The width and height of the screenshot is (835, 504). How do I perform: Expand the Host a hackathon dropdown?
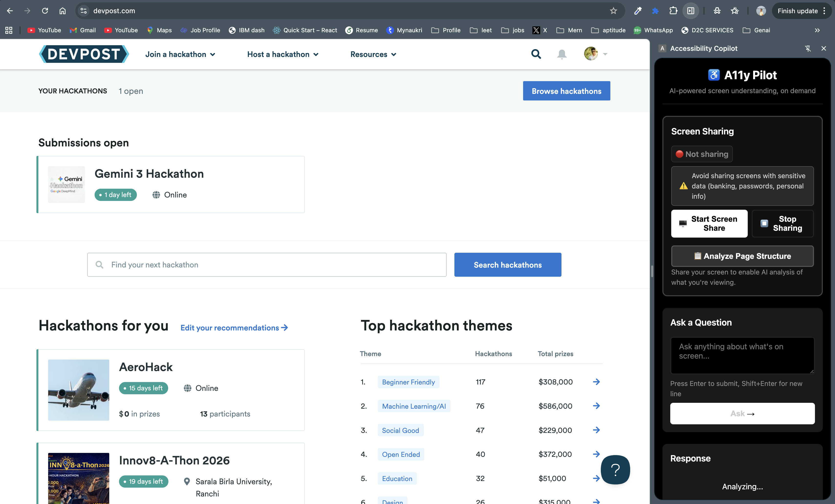point(283,54)
